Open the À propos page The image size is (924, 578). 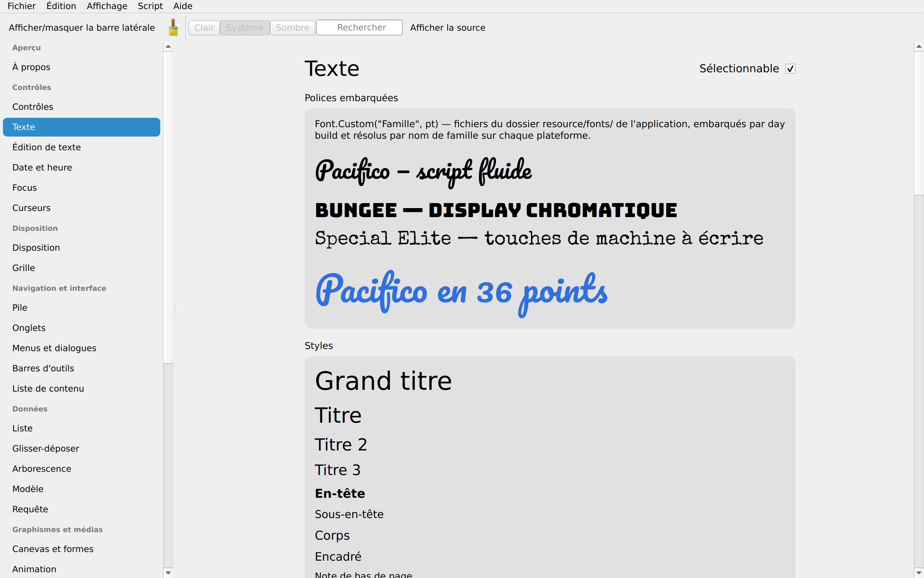(81, 67)
